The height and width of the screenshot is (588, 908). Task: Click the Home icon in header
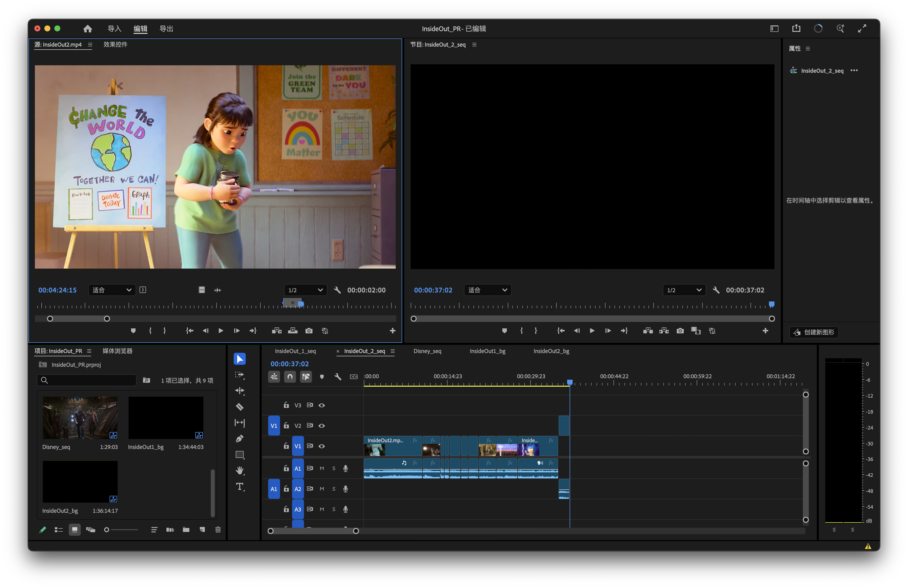pos(88,29)
